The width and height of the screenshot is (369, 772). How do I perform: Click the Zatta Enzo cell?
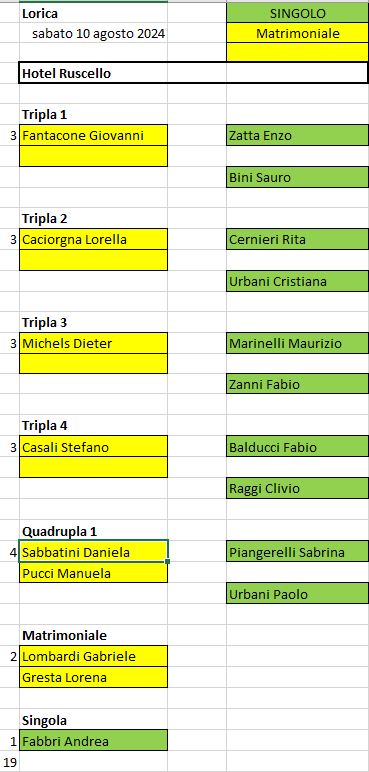tap(298, 135)
